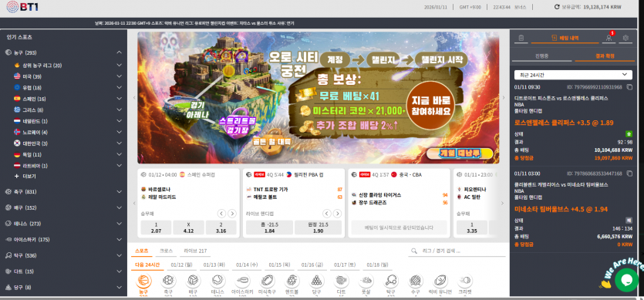This screenshot has height=300, width=644.
Task: Select the 당구 billiards sport icon
Action: [316, 281]
